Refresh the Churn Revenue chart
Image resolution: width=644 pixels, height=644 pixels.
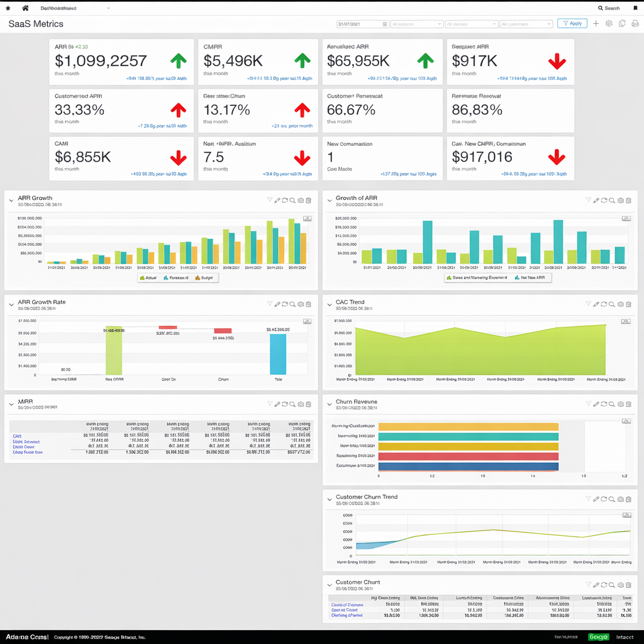(x=604, y=404)
